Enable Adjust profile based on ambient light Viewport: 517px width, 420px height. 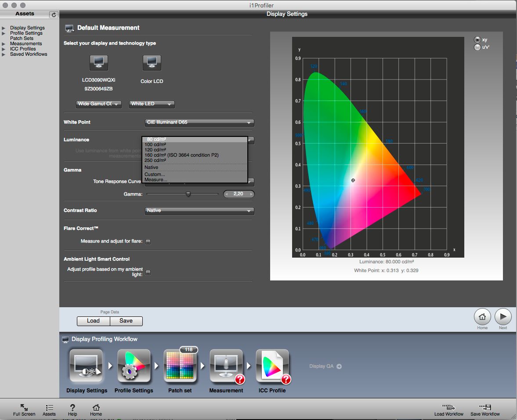point(148,272)
